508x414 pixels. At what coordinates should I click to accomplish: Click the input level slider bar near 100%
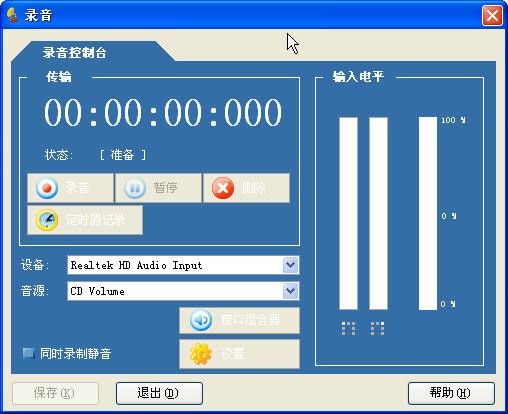point(428,213)
